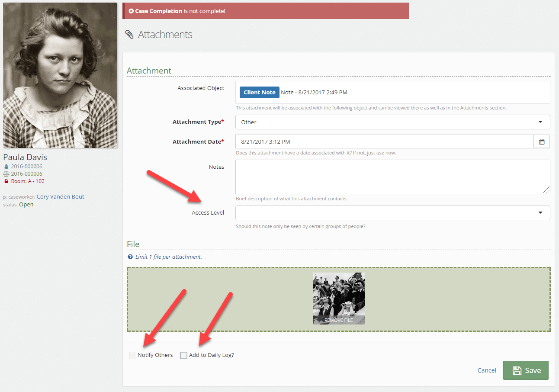Viewport: 559px width, 392px height.
Task: Click the scales icon beside second 2016-000006
Action: (6, 174)
